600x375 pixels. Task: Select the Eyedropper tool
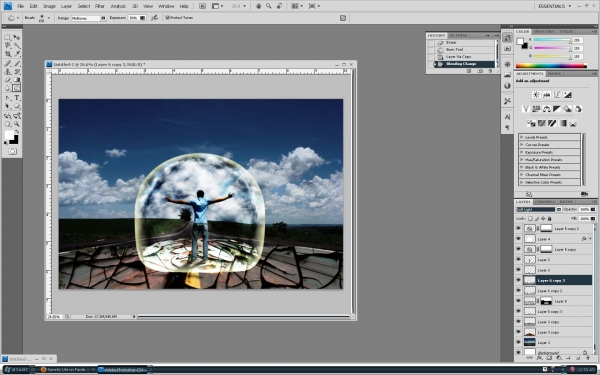click(x=17, y=54)
